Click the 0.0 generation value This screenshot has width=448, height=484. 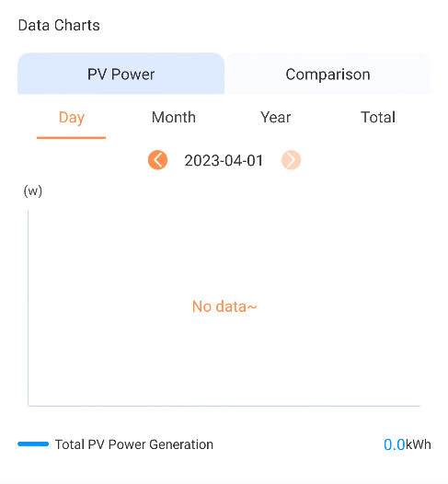click(x=394, y=444)
